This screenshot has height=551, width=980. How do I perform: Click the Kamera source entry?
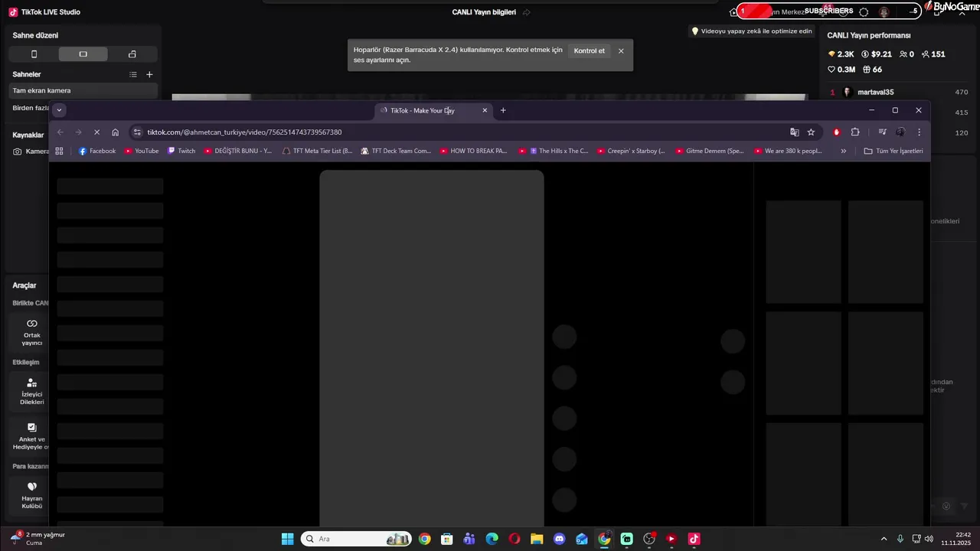31,152
